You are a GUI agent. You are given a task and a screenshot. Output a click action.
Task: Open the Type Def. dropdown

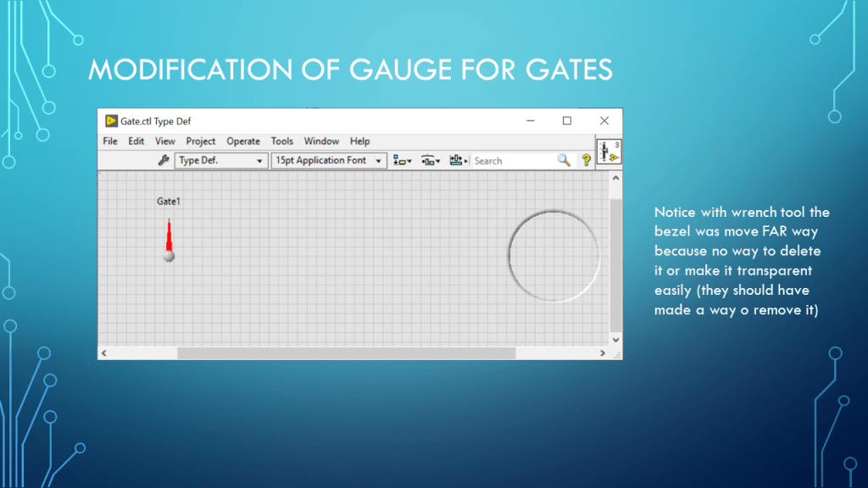pyautogui.click(x=221, y=160)
